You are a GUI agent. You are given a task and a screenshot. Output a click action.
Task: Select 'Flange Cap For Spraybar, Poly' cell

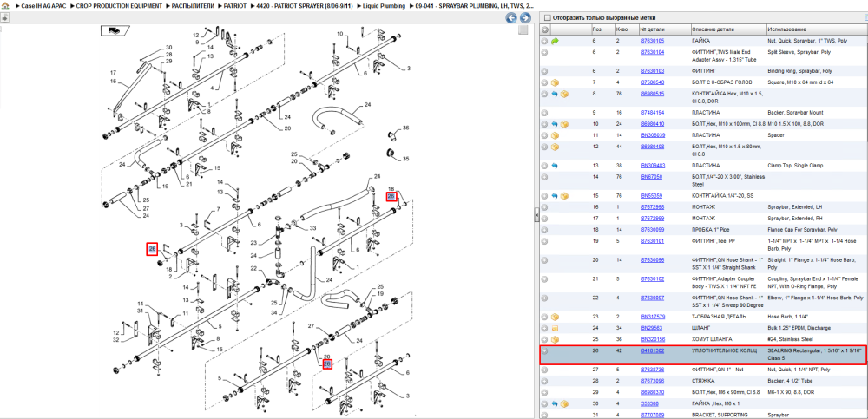coord(801,230)
